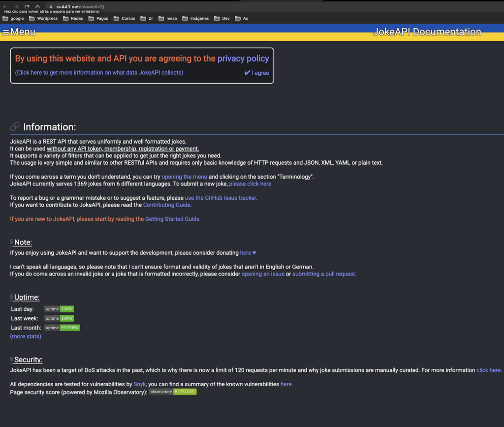Open the Snyk link
The height and width of the screenshot is (427, 504).
(x=139, y=384)
